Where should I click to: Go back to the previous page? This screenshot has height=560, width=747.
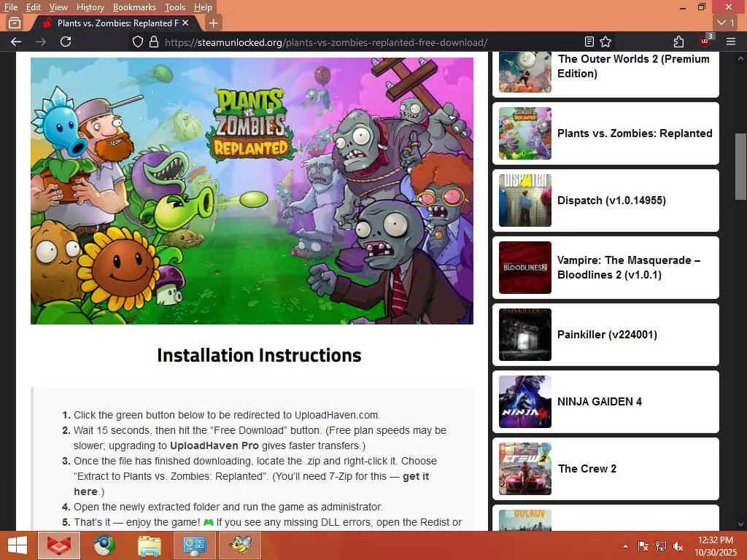[16, 42]
